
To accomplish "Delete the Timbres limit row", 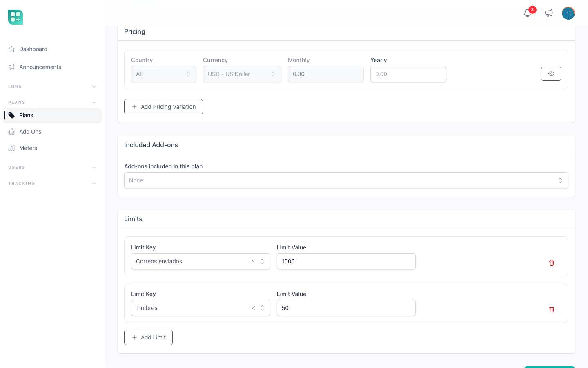I will [552, 310].
